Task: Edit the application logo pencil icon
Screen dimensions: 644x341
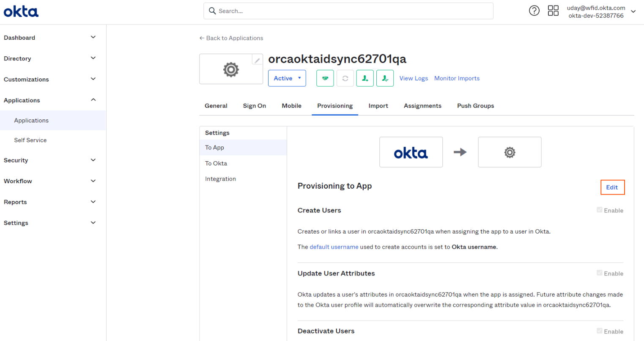Action: click(x=257, y=60)
